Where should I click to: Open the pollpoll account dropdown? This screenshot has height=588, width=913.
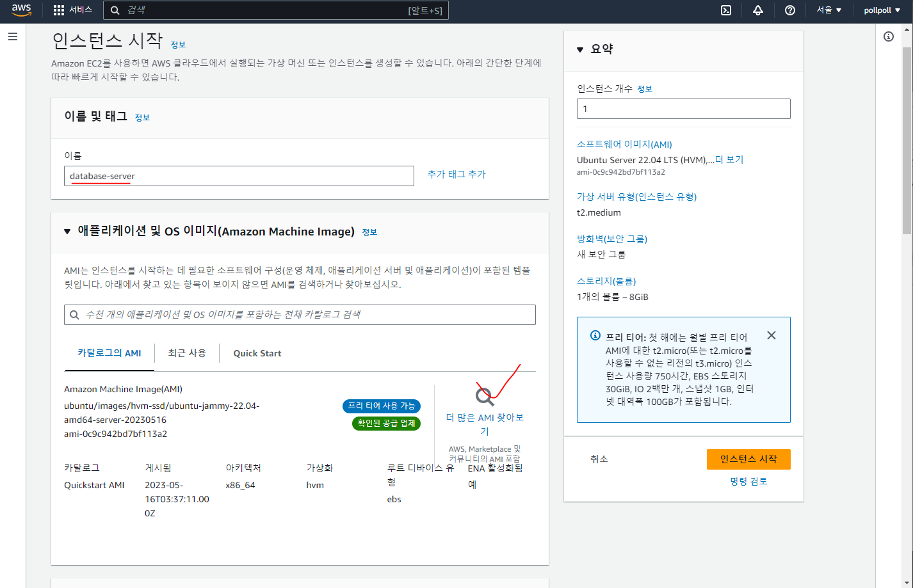tap(882, 10)
